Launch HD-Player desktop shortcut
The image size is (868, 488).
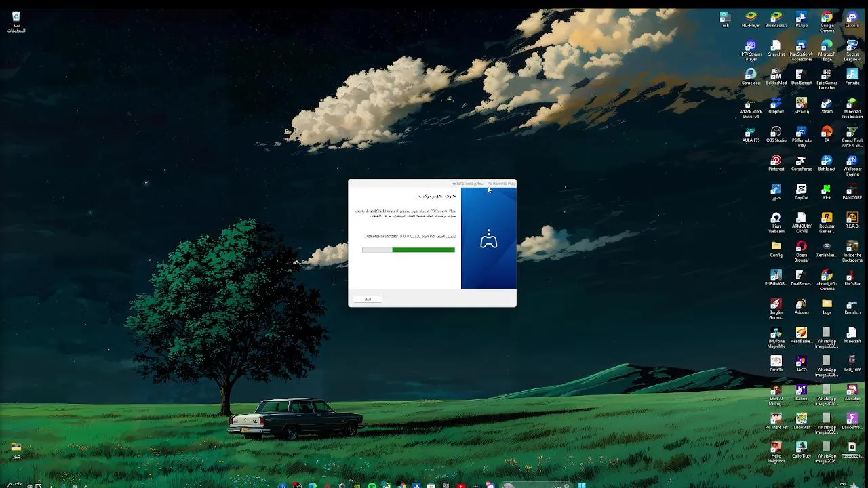pos(751,19)
